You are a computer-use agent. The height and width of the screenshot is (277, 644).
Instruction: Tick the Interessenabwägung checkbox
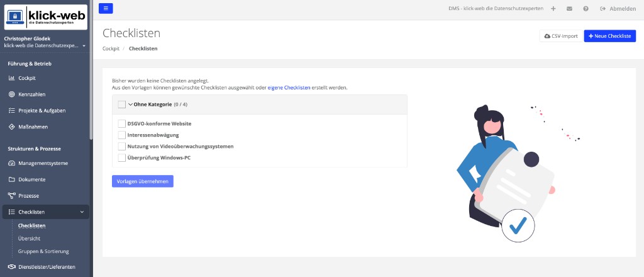[x=121, y=135]
